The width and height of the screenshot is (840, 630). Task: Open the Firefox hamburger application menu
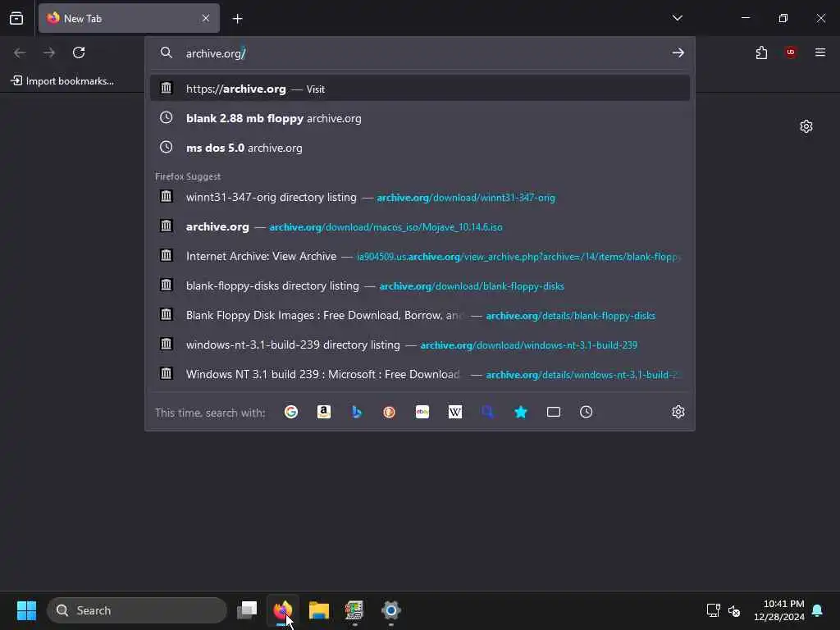820,52
